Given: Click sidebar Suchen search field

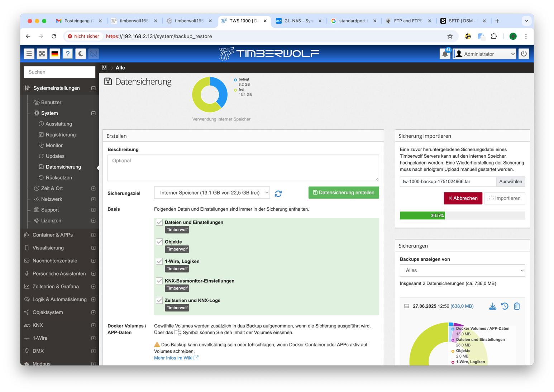Looking at the screenshot, I should click(59, 72).
